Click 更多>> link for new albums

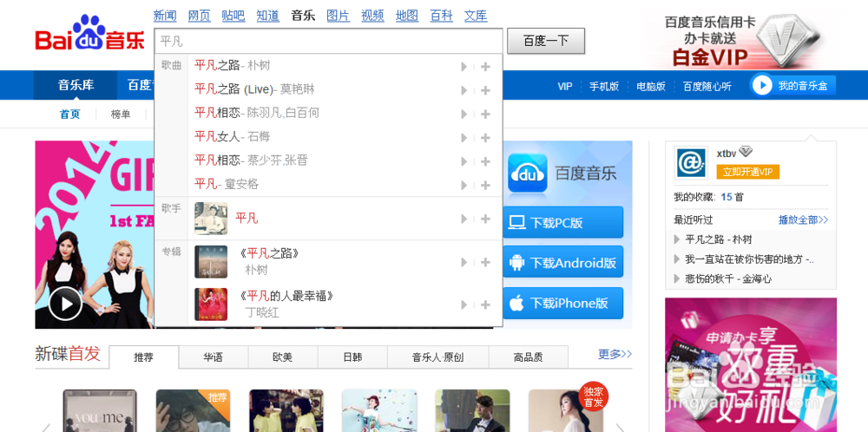coord(615,354)
